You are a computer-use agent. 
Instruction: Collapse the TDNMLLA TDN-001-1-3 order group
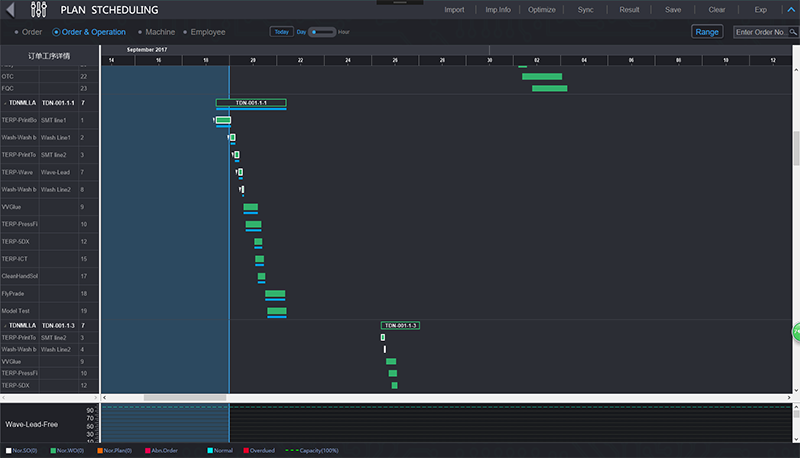[5, 326]
